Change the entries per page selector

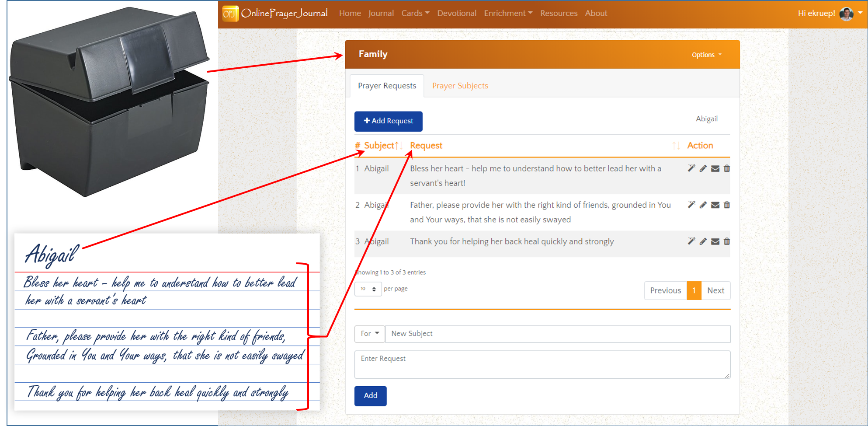pyautogui.click(x=368, y=289)
